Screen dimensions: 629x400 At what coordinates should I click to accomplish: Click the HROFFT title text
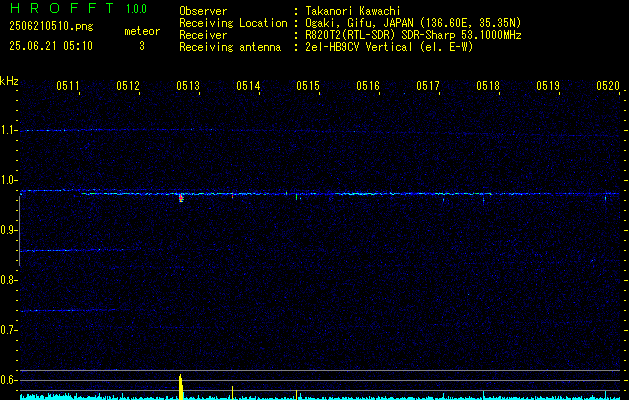click(x=62, y=8)
